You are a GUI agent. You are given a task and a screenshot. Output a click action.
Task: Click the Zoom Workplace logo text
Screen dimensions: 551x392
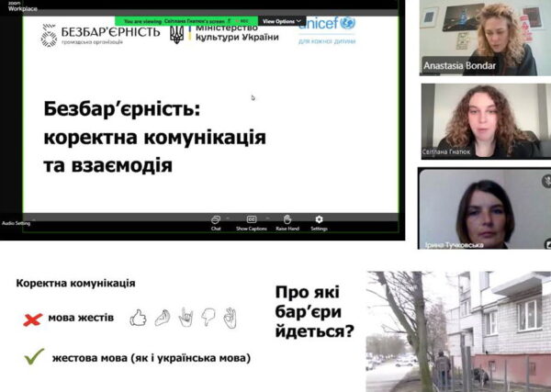[x=22, y=6]
